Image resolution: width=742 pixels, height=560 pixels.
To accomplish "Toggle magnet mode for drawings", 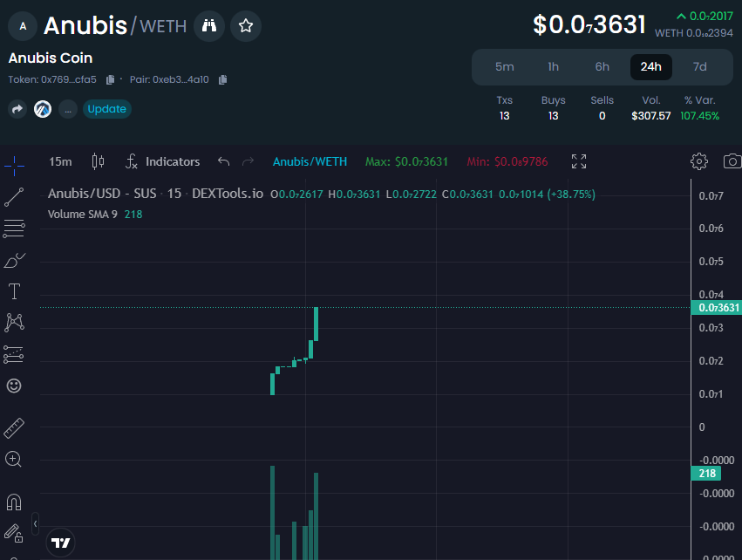I will point(14,502).
